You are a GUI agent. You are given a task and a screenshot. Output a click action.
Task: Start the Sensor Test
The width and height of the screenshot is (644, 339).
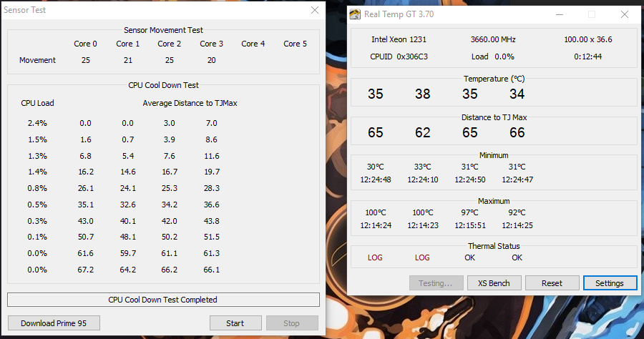tap(235, 323)
